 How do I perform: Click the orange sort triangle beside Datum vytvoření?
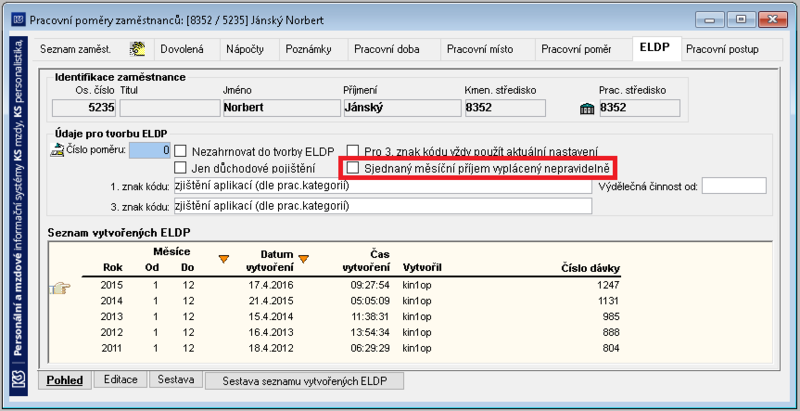pos(304,259)
